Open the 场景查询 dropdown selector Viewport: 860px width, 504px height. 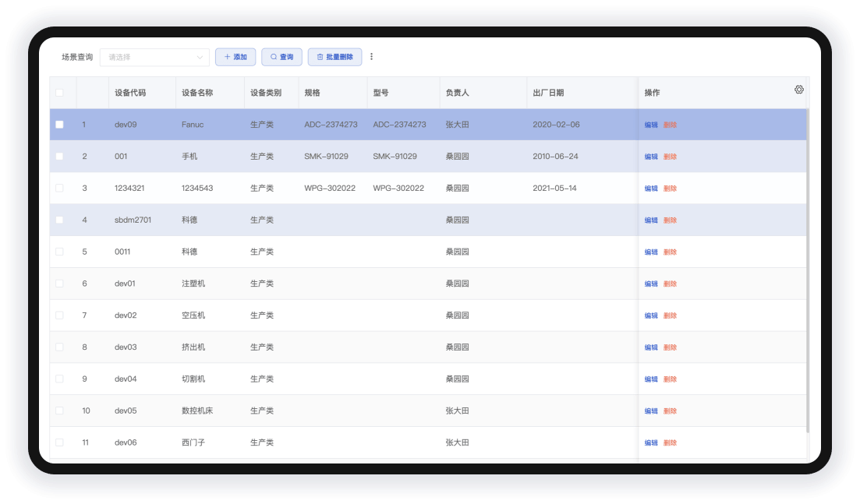tap(154, 57)
